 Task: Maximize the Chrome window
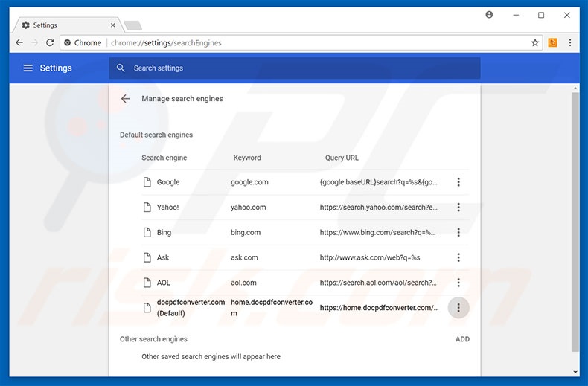pyautogui.click(x=541, y=15)
